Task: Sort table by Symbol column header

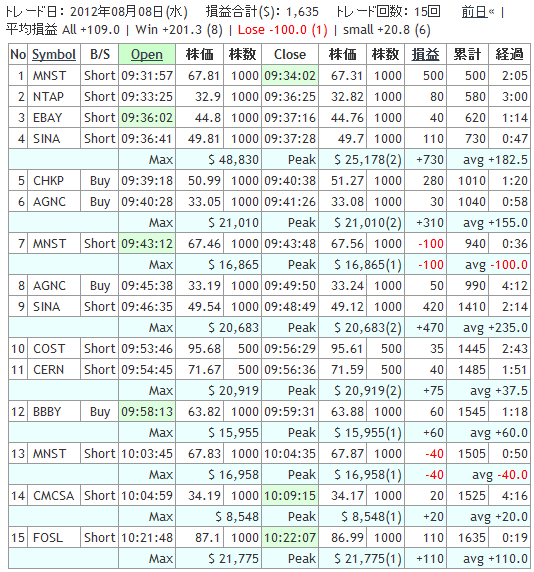Action: pyautogui.click(x=54, y=54)
